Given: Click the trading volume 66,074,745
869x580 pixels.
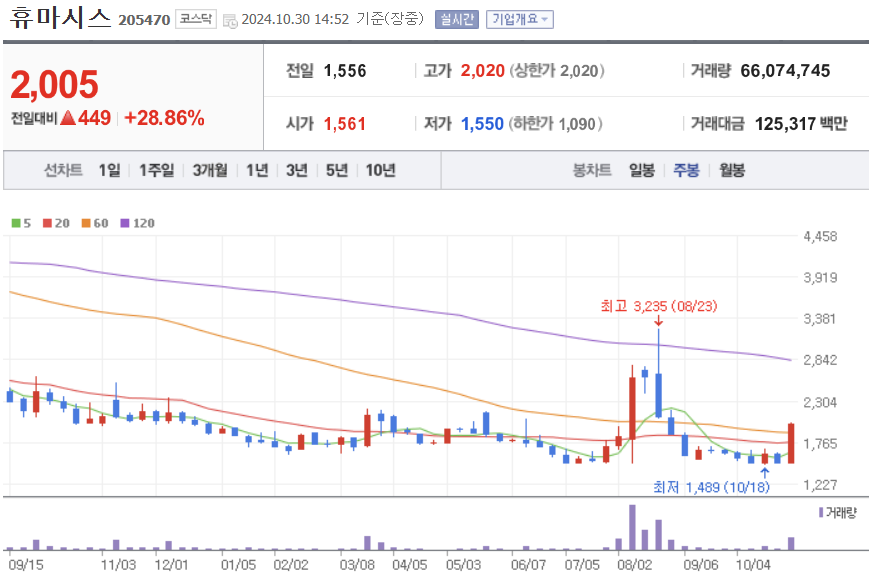Looking at the screenshot, I should point(785,71).
